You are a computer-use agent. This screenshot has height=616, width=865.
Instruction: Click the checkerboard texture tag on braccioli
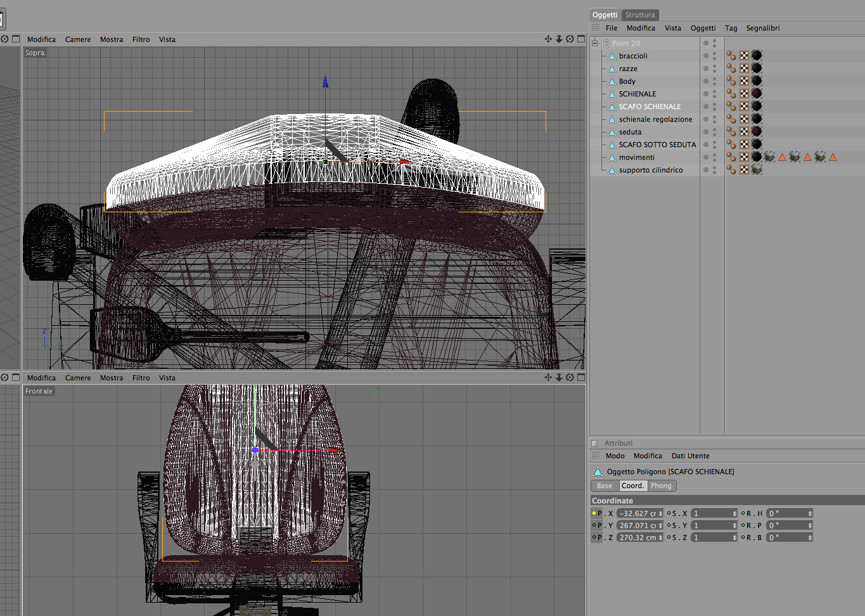(744, 56)
